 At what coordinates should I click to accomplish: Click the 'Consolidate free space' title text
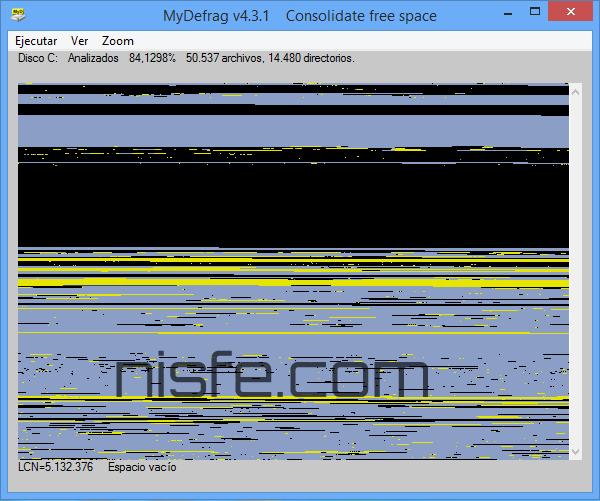click(x=359, y=16)
